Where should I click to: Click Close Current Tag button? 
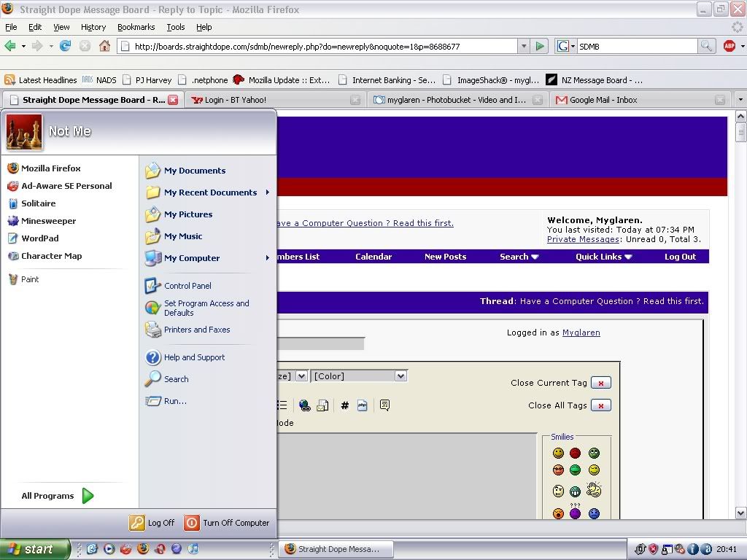601,383
